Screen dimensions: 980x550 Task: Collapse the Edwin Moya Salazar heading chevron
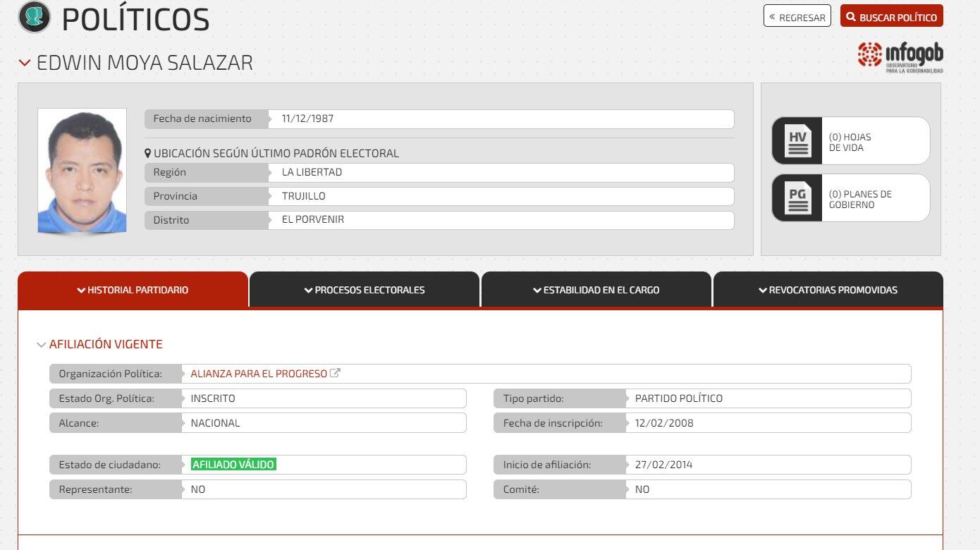[25, 63]
